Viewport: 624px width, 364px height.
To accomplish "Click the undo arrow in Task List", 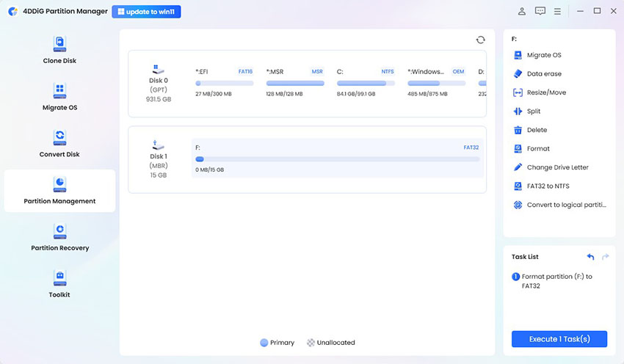I will (x=590, y=257).
